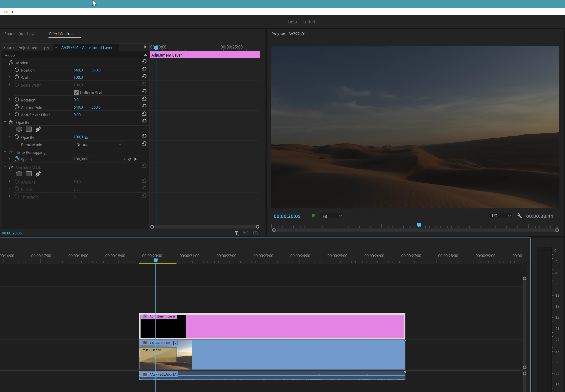Image resolution: width=565 pixels, height=392 pixels.
Task: Click Program monitor playhead marker
Action: click(419, 225)
